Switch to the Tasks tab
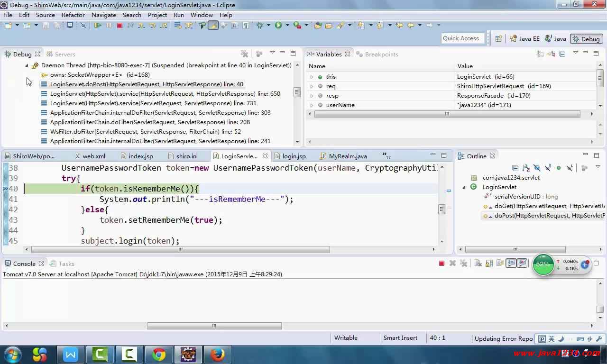Viewport: 607px width, 364px height. [x=62, y=264]
